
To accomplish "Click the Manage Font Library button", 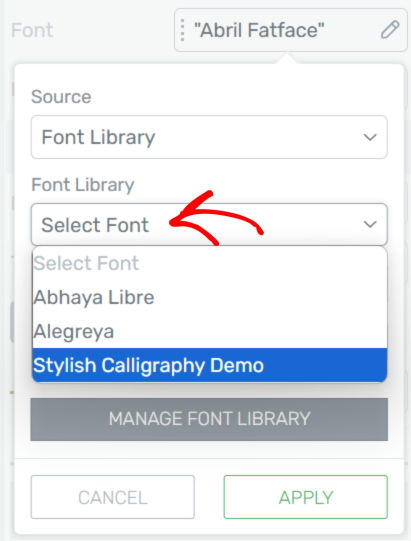I will tap(209, 419).
